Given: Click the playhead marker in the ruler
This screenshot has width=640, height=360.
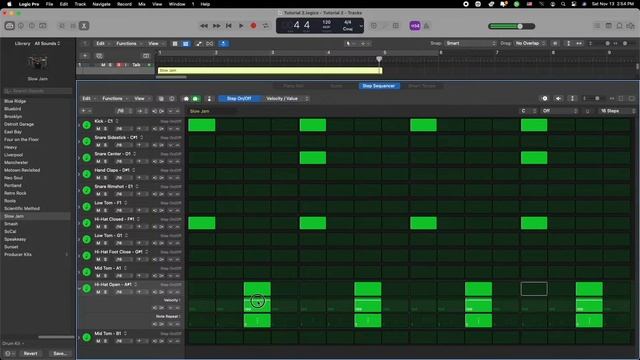Looking at the screenshot, I should [379, 59].
